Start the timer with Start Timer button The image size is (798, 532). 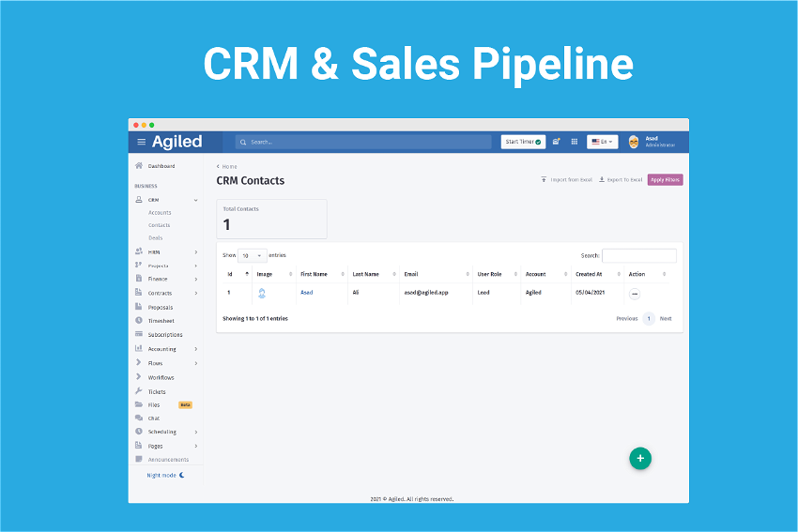[523, 142]
